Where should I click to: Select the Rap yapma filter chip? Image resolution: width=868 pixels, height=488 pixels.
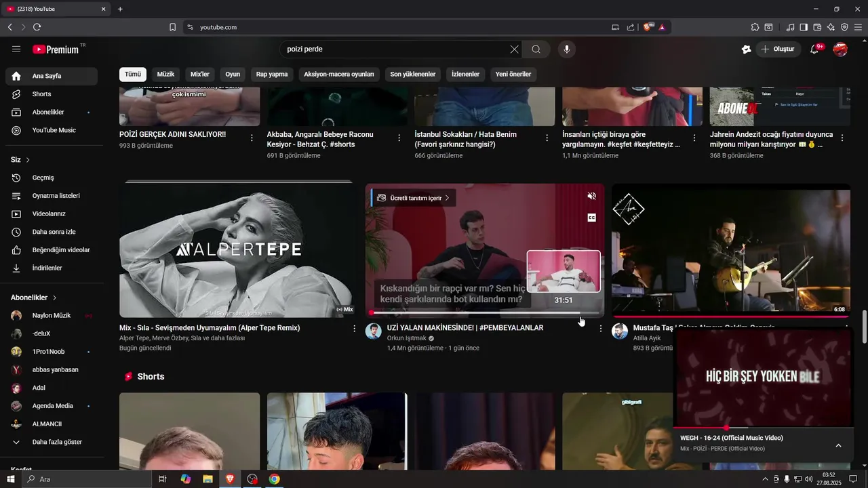tap(272, 74)
